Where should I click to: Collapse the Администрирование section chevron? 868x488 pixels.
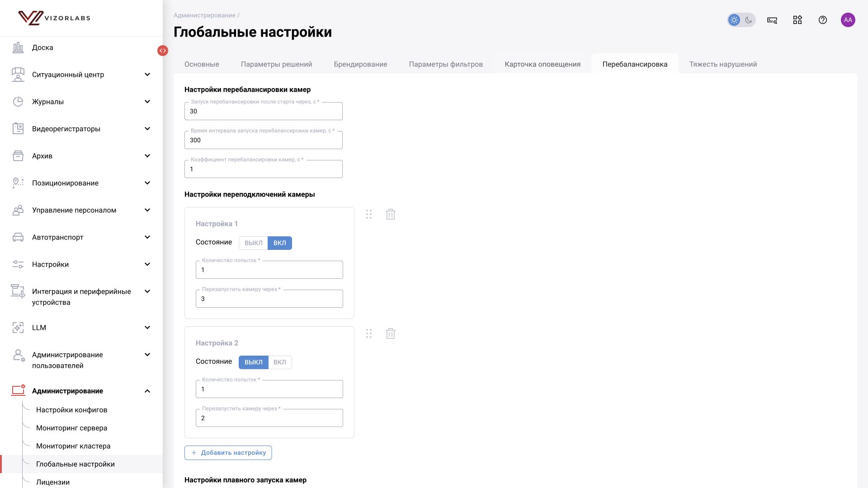(147, 391)
